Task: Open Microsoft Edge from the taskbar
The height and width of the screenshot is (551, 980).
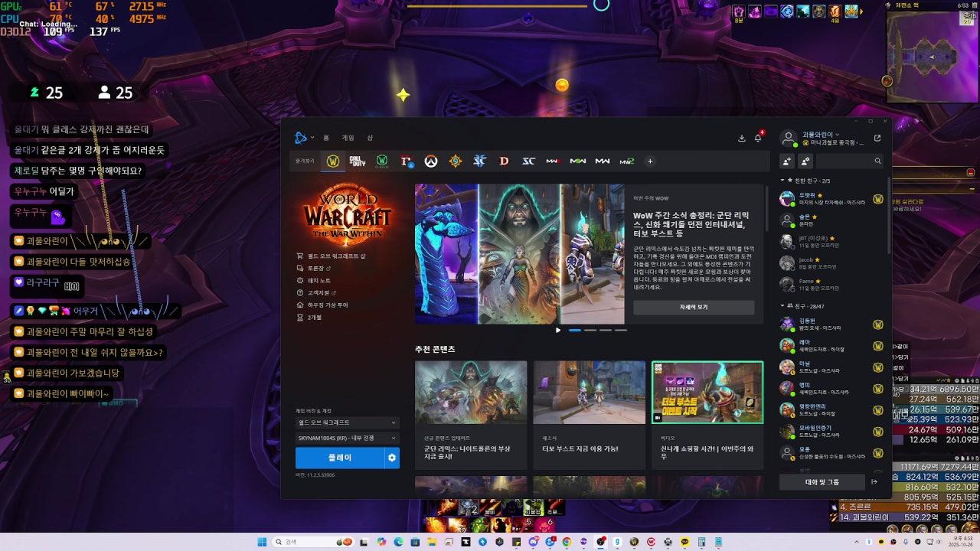Action: (x=399, y=542)
